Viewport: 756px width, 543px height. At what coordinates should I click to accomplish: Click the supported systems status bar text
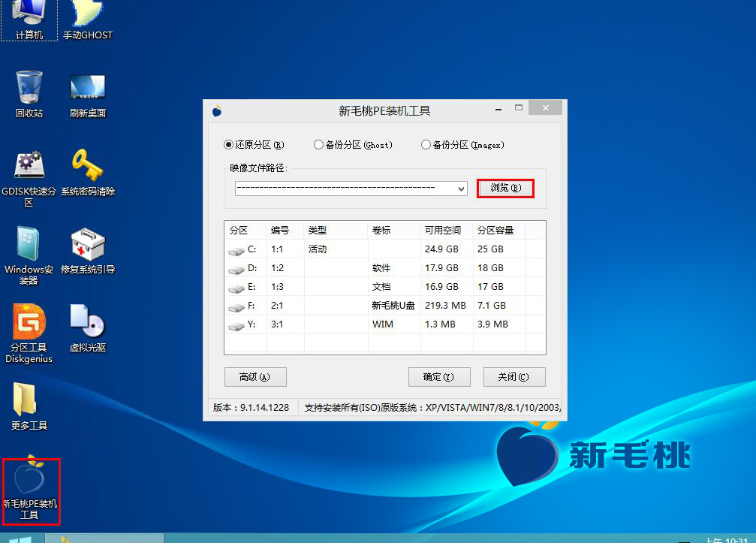tap(432, 408)
